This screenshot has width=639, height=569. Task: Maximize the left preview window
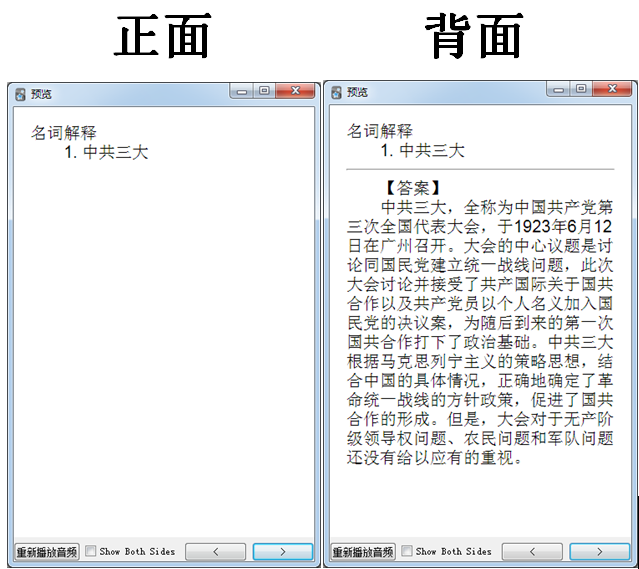[x=264, y=91]
